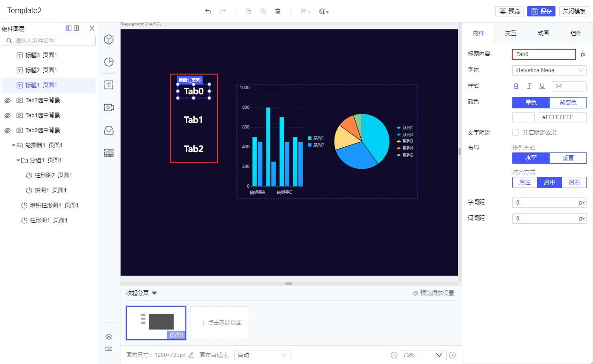The width and height of the screenshot is (593, 364).
Task: Select 渐变色 gradient color mode
Action: [568, 102]
